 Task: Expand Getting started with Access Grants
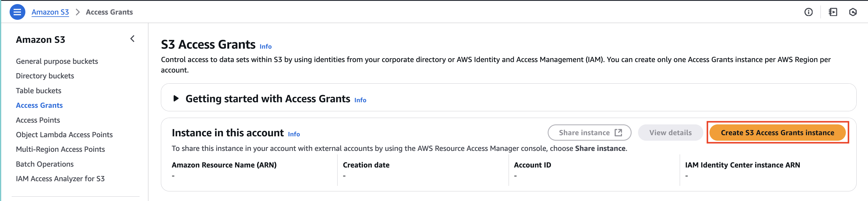click(x=176, y=98)
